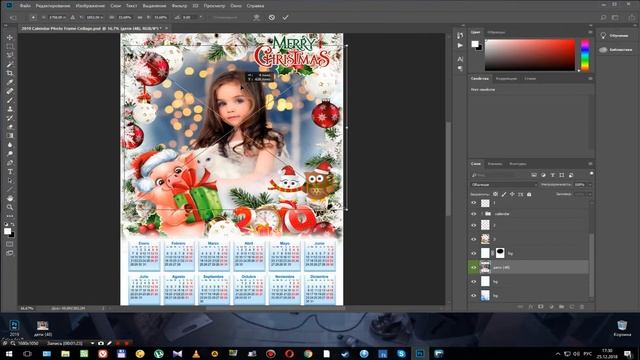Screen dimensions: 640x360
Task: Open the Справка menu
Action: pyautogui.click(x=256, y=6)
